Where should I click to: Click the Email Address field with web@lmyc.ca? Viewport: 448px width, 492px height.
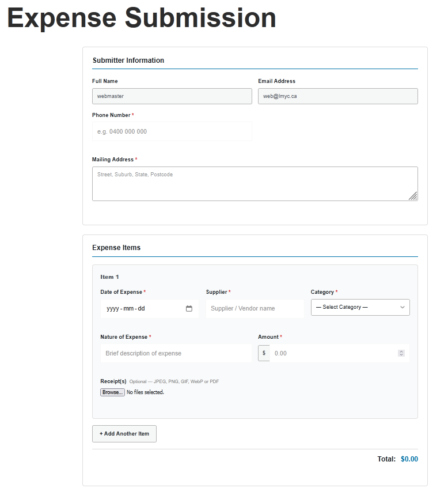pos(337,96)
